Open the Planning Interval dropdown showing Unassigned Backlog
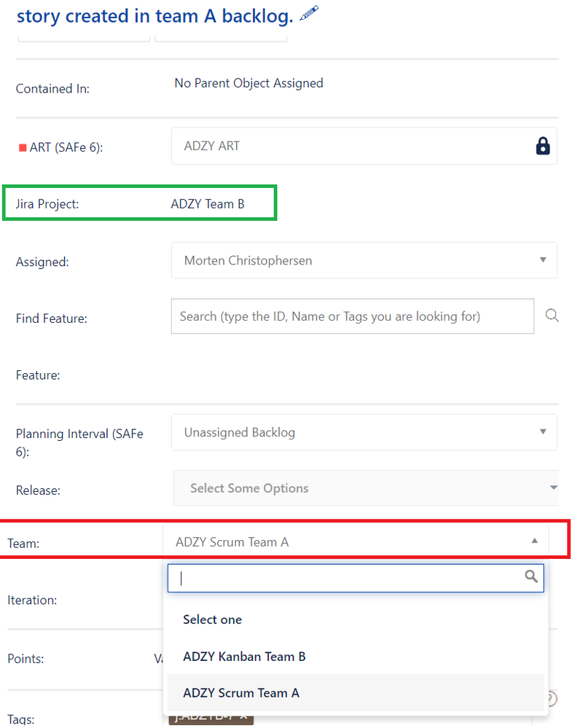Viewport: 572px width, 728px height. tap(364, 432)
